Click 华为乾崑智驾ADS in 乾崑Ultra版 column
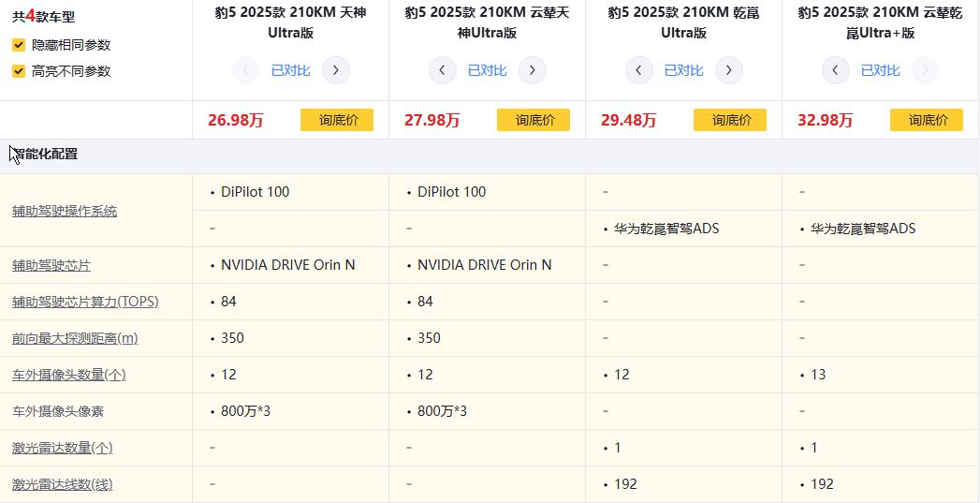 (666, 229)
